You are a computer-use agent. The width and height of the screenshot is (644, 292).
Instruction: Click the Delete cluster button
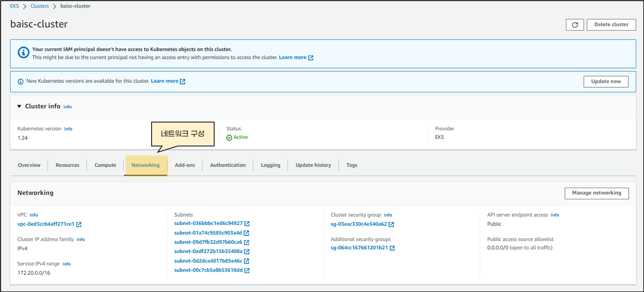click(611, 25)
